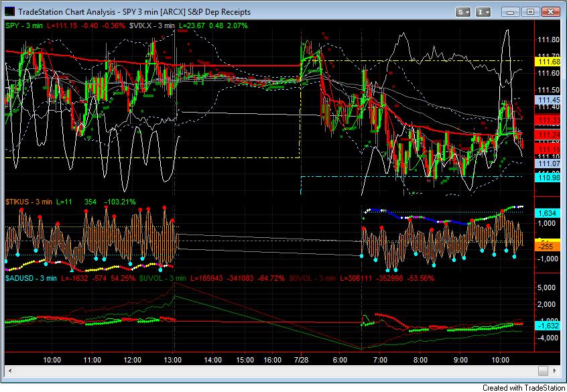This screenshot has width=567, height=392.
Task: Click the 111.45 price axis marker
Action: [549, 99]
